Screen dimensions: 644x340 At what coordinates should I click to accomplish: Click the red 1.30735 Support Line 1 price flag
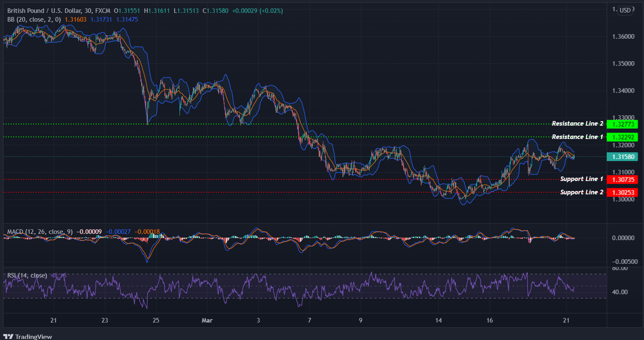[x=622, y=179]
